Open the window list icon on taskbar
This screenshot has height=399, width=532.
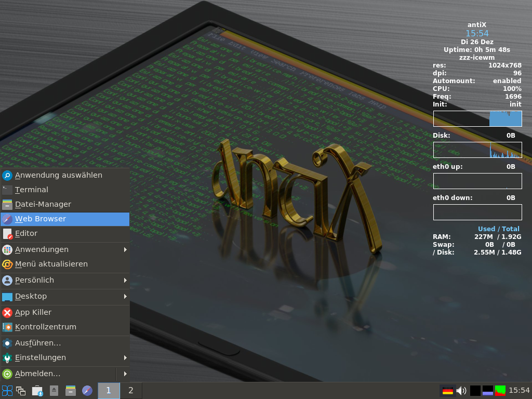21,391
